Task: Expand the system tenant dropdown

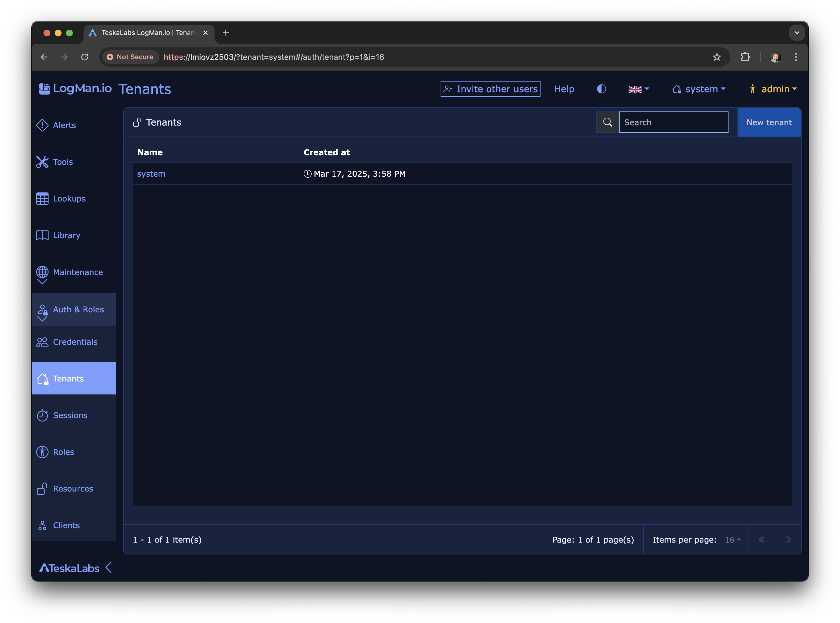Action: click(x=699, y=89)
